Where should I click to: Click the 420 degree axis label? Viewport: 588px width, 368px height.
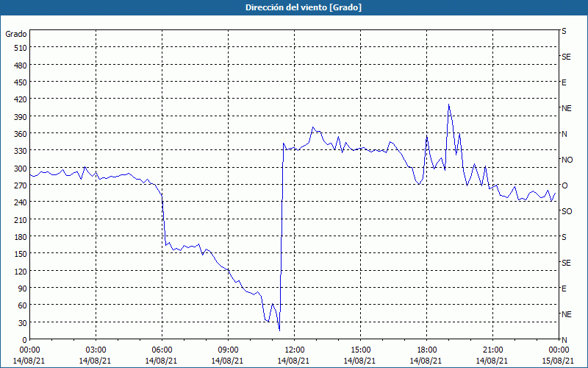[21, 99]
